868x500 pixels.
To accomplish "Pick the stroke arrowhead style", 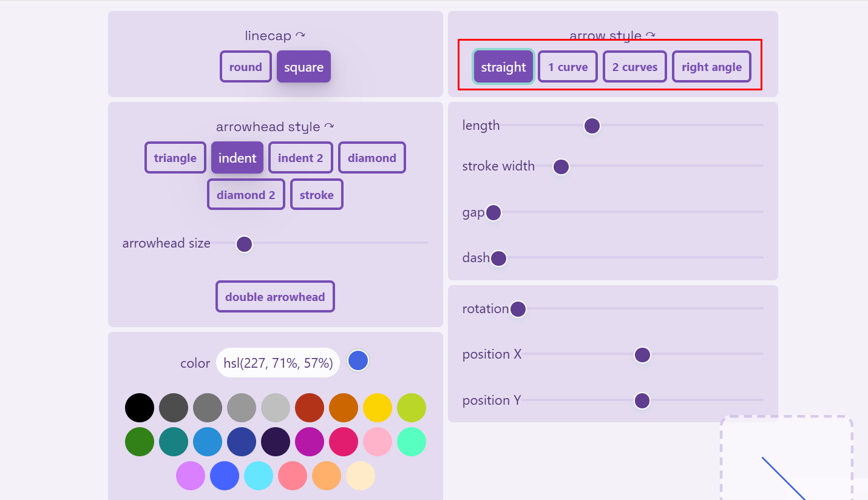I will click(316, 195).
